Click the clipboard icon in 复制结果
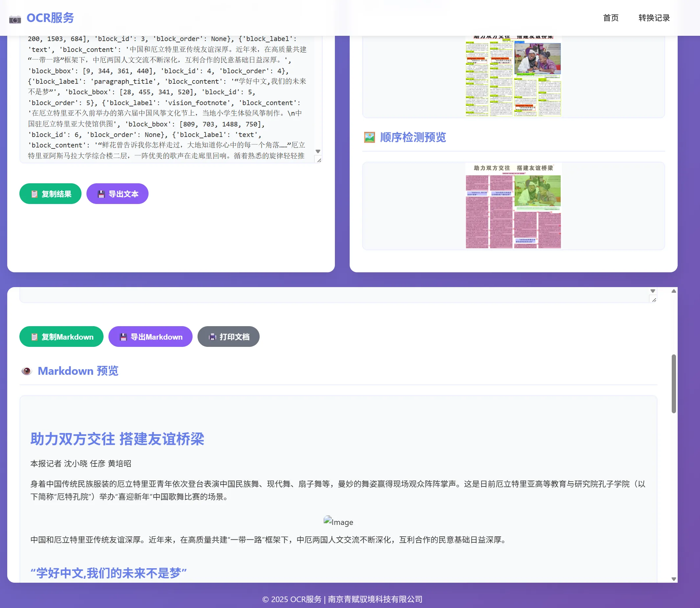 (x=34, y=194)
